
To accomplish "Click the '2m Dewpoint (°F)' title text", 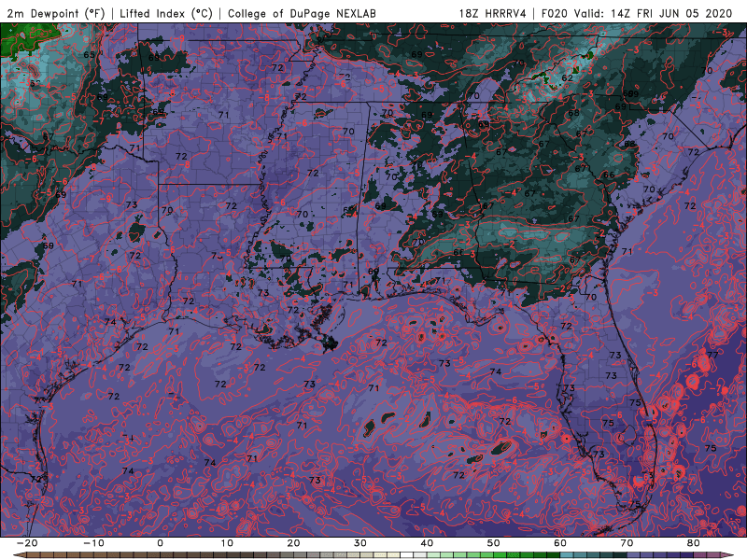I will tap(55, 14).
